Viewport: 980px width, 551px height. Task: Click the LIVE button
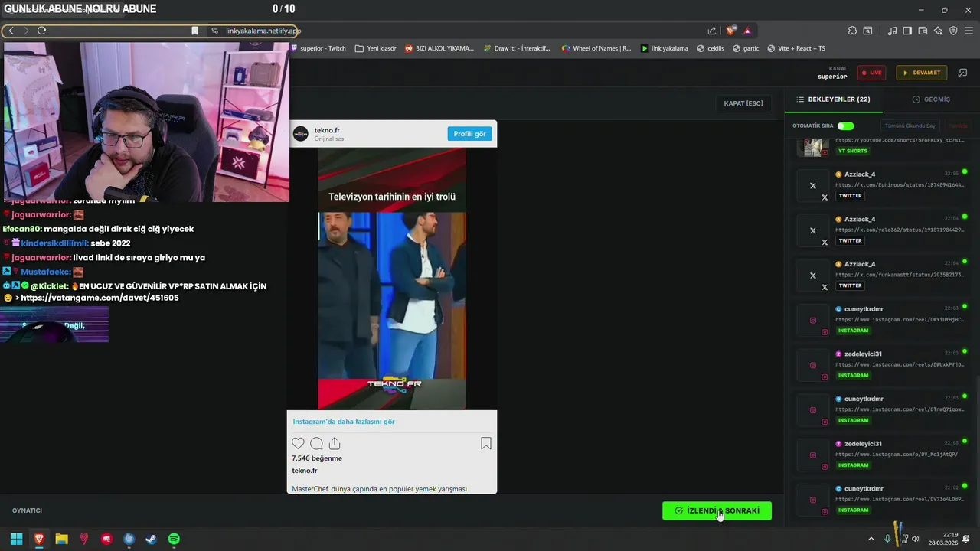click(871, 73)
